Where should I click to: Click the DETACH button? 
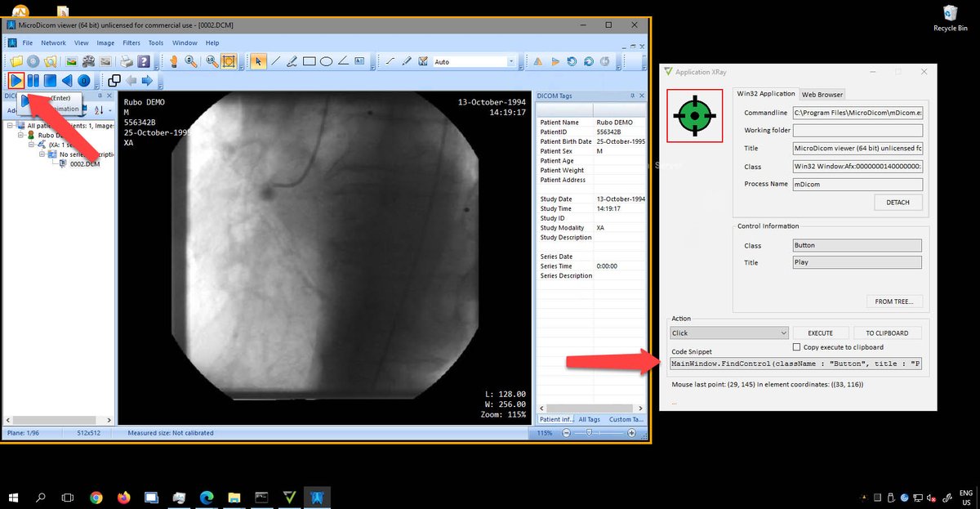[x=898, y=202]
